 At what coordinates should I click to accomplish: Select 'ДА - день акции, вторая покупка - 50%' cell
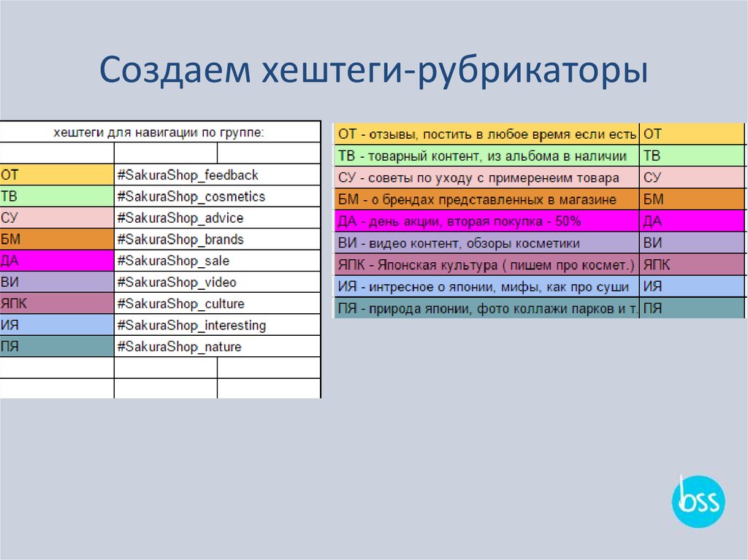pyautogui.click(x=486, y=221)
